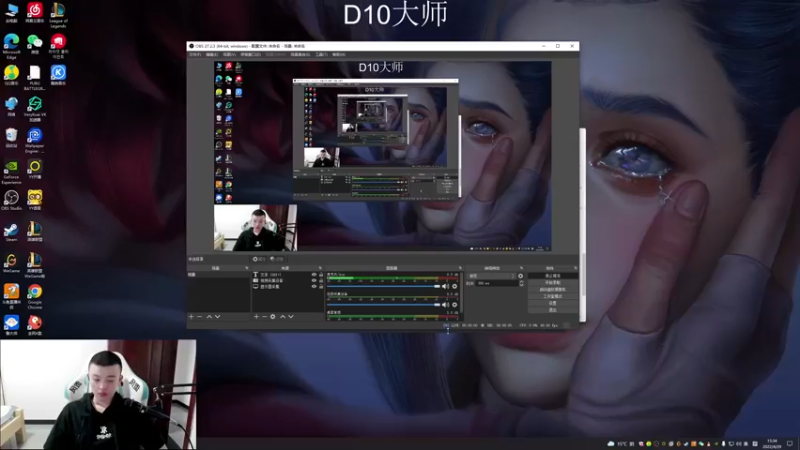Undock the Scene Transitions panel via header icon
This screenshot has height=450, width=800.
(521, 268)
